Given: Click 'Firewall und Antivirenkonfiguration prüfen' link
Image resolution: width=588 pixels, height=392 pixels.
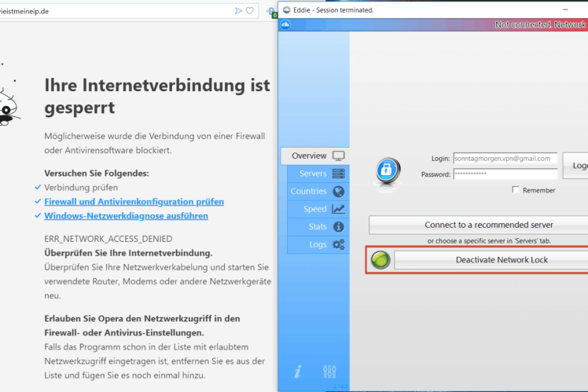Looking at the screenshot, I should [x=134, y=202].
